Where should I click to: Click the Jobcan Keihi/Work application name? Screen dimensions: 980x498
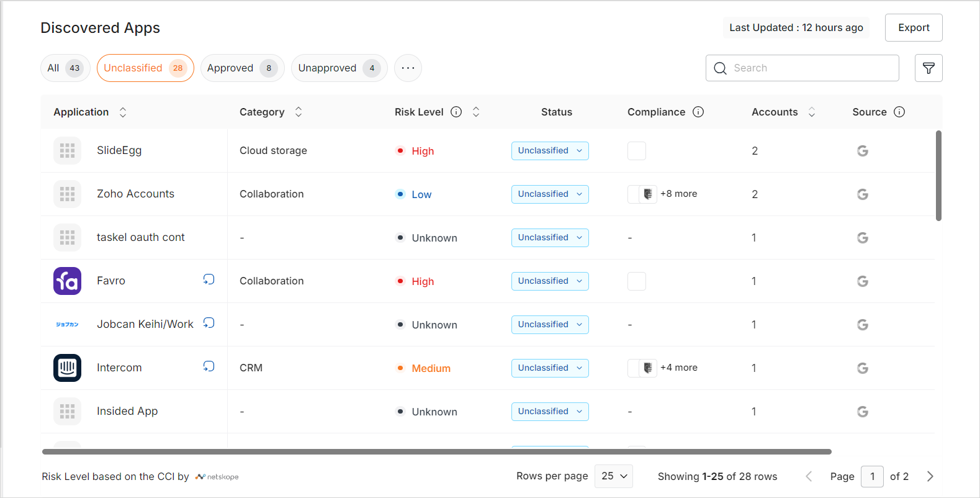pos(145,324)
